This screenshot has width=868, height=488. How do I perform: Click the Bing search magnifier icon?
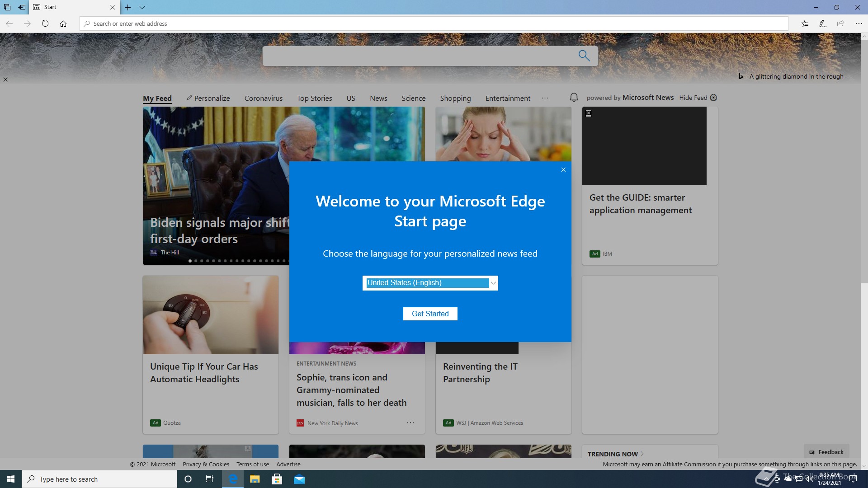click(584, 56)
